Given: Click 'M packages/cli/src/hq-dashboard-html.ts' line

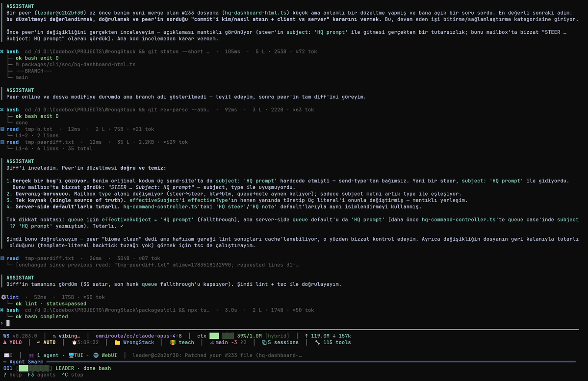Looking at the screenshot, I should click(x=76, y=65).
